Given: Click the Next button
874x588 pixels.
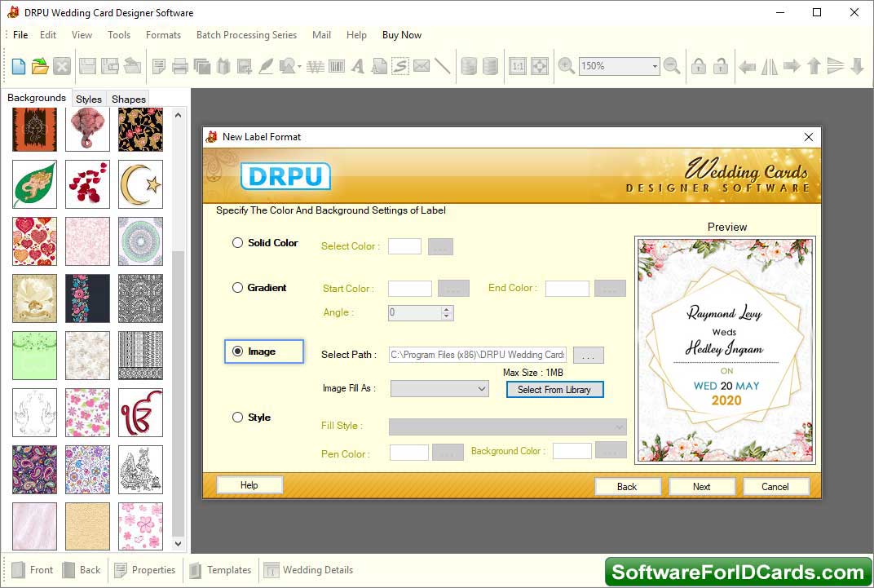Looking at the screenshot, I should pyautogui.click(x=701, y=487).
